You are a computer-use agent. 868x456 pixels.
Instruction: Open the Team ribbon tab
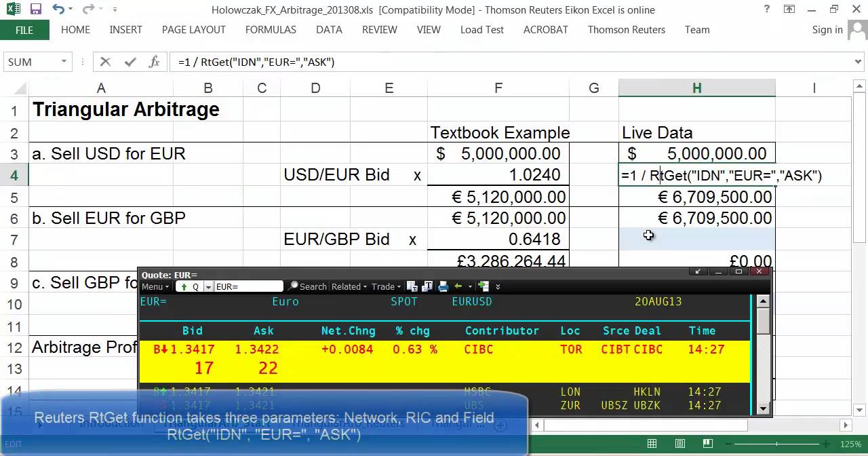pos(697,30)
